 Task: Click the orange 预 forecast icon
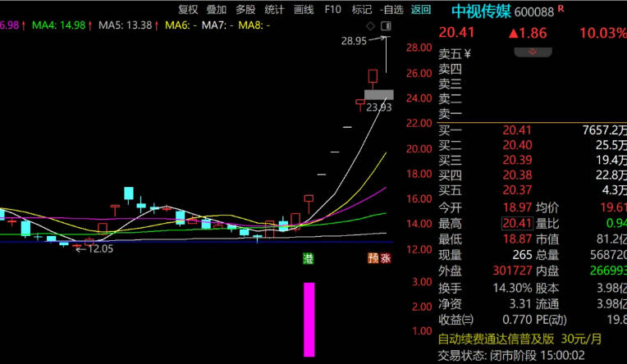pyautogui.click(x=373, y=258)
